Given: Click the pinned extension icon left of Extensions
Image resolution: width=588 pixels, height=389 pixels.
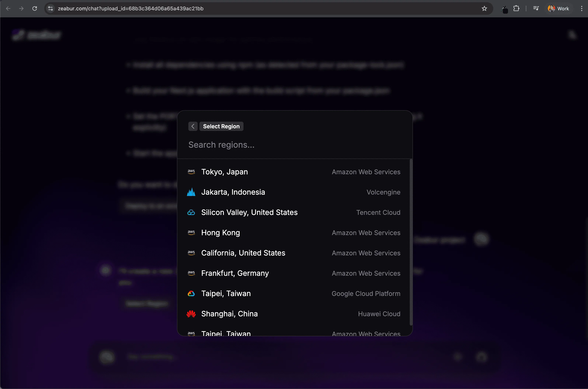Looking at the screenshot, I should (x=505, y=9).
